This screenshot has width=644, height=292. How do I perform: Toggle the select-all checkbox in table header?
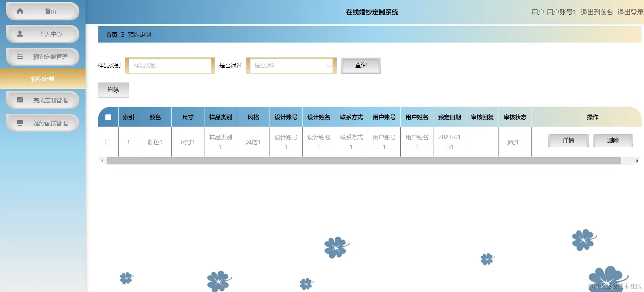point(108,117)
